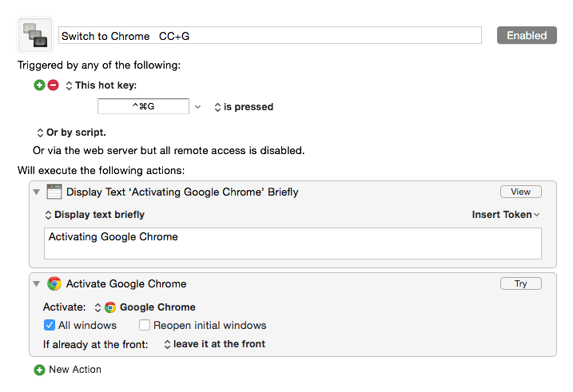Open the 'is pressed' popup menu

(244, 107)
